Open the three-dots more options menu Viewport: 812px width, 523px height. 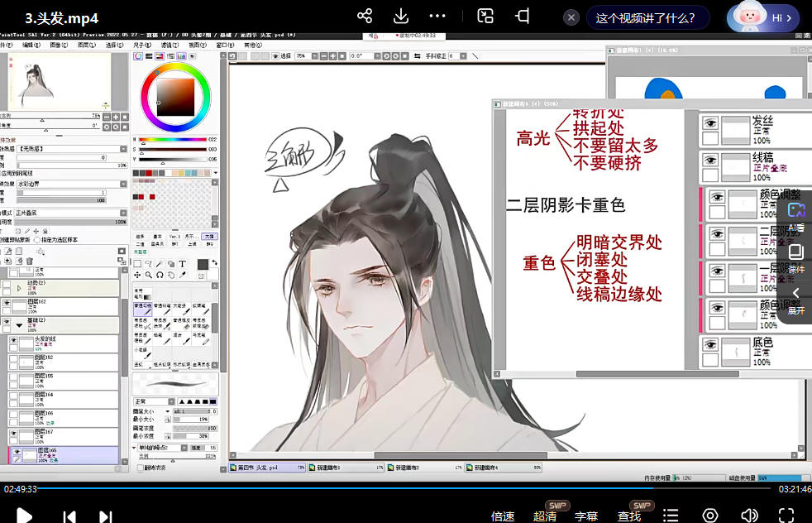[438, 17]
